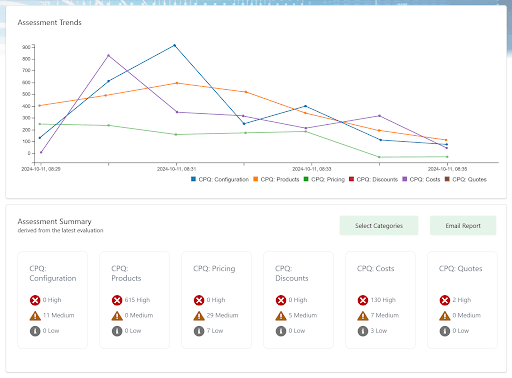
Task: Select the '7 Low' count text
Action: 215,331
